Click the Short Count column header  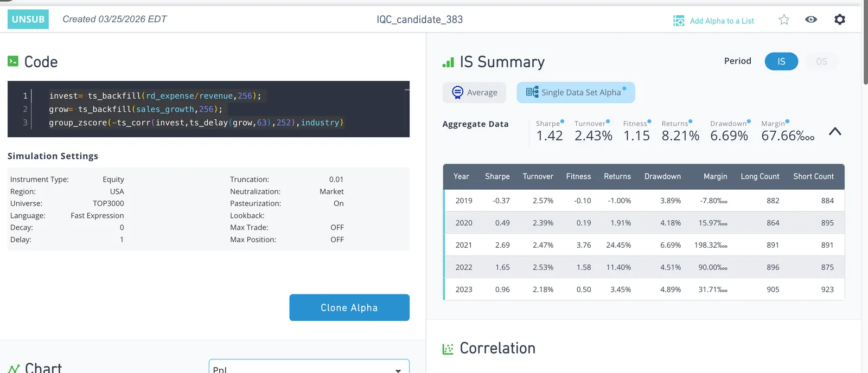point(814,176)
